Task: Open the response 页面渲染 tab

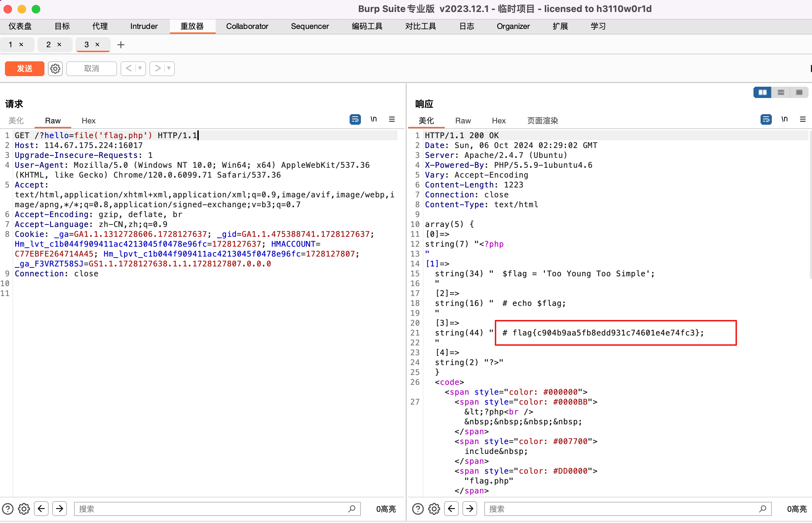Action: (542, 121)
